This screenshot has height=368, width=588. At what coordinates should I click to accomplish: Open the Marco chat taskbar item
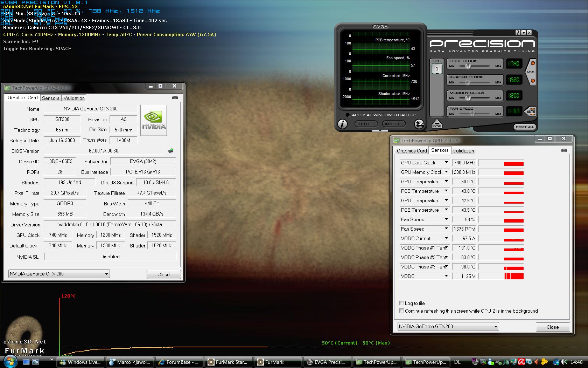pos(130,362)
